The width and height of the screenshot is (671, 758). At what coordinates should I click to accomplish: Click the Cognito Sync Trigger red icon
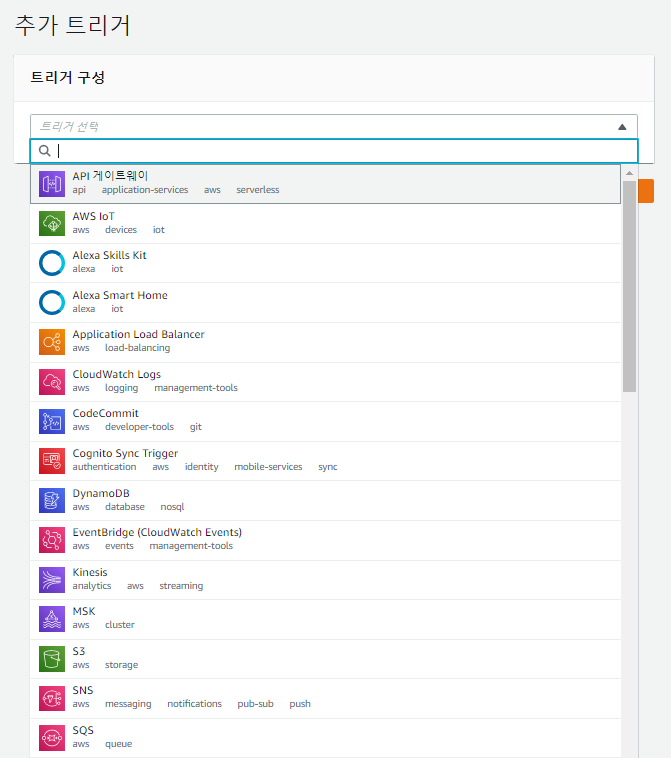[x=52, y=461]
